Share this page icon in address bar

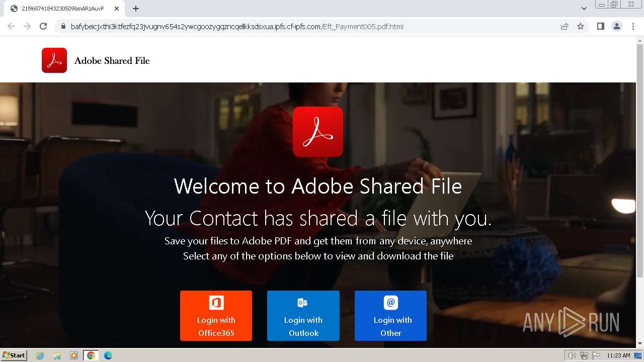tap(565, 27)
